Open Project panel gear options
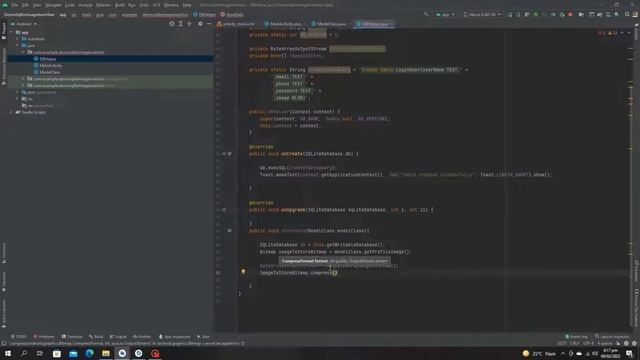Image resolution: width=640 pixels, height=360 pixels. pos(200,24)
